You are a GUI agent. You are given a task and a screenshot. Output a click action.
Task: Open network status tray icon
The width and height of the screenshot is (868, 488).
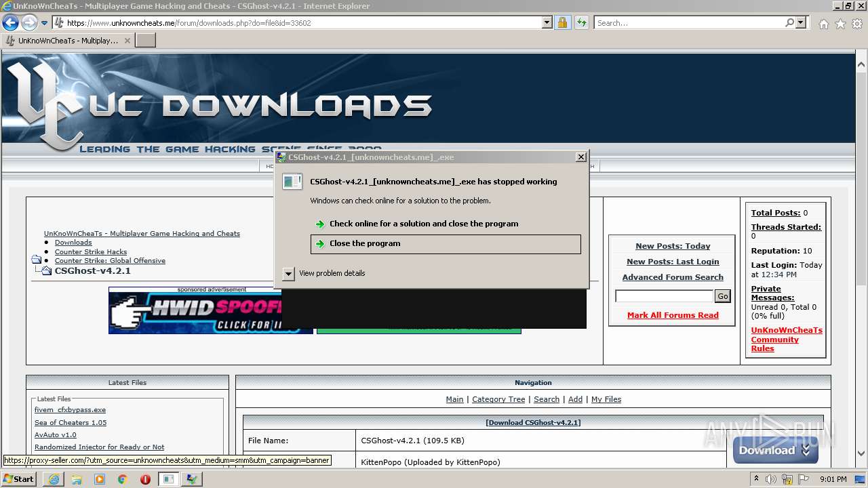point(787,479)
